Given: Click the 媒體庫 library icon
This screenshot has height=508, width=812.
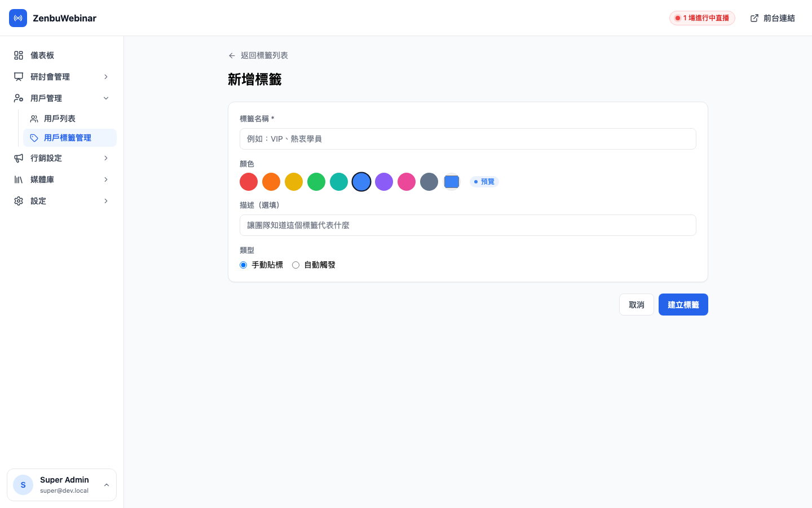Looking at the screenshot, I should click(x=19, y=179).
